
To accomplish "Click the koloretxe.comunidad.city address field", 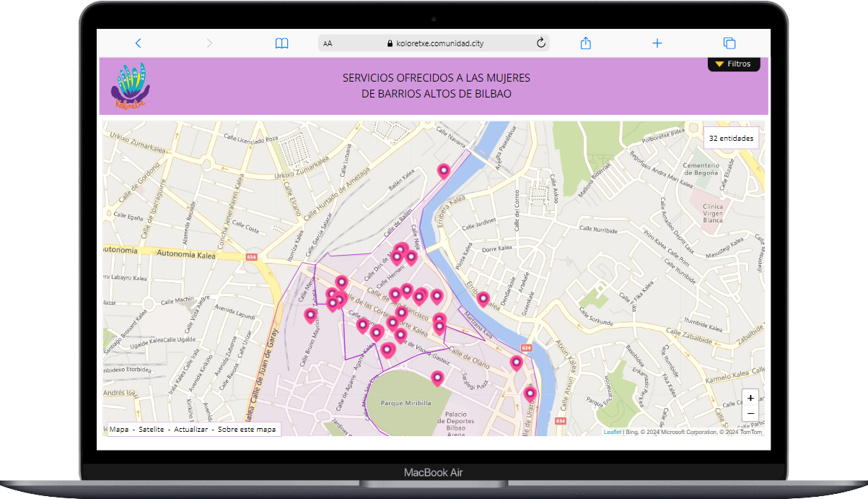I will tap(434, 43).
